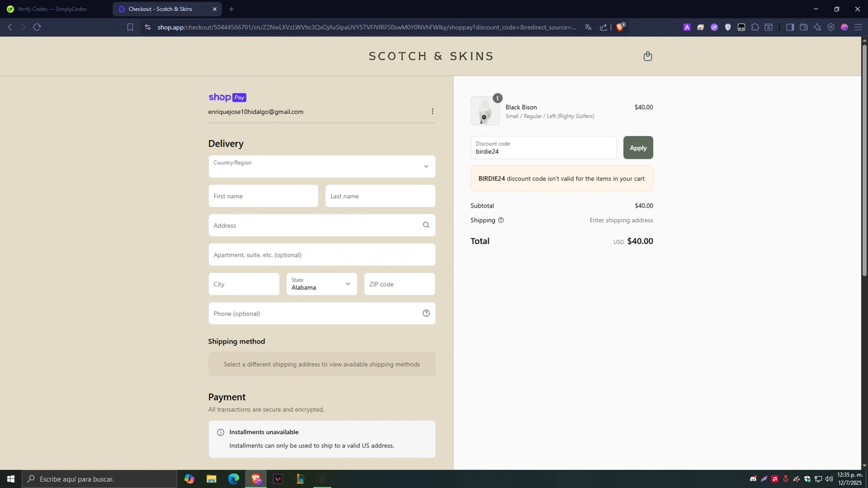Click the browser URL address bar
The image size is (868, 488).
pyautogui.click(x=366, y=27)
